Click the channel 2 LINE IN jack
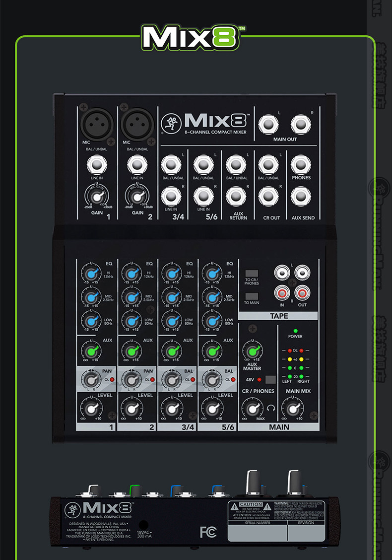The height and width of the screenshot is (560, 392). [137, 165]
